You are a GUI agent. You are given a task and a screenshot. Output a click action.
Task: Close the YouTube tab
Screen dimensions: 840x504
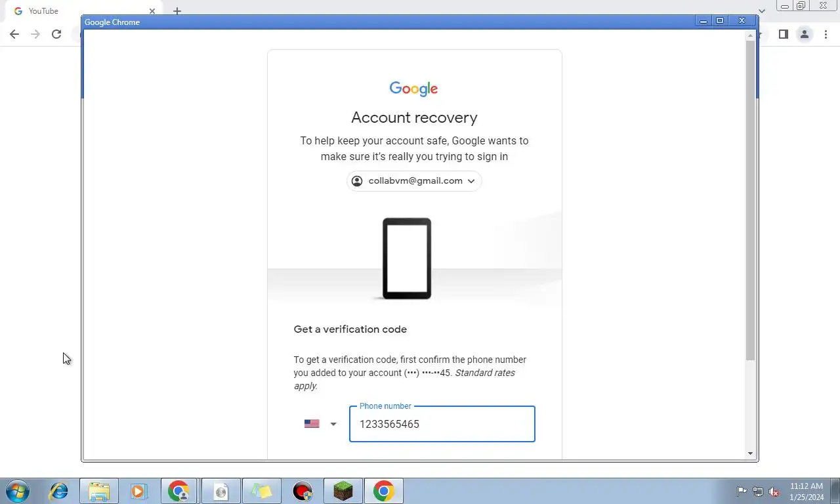coord(152,11)
